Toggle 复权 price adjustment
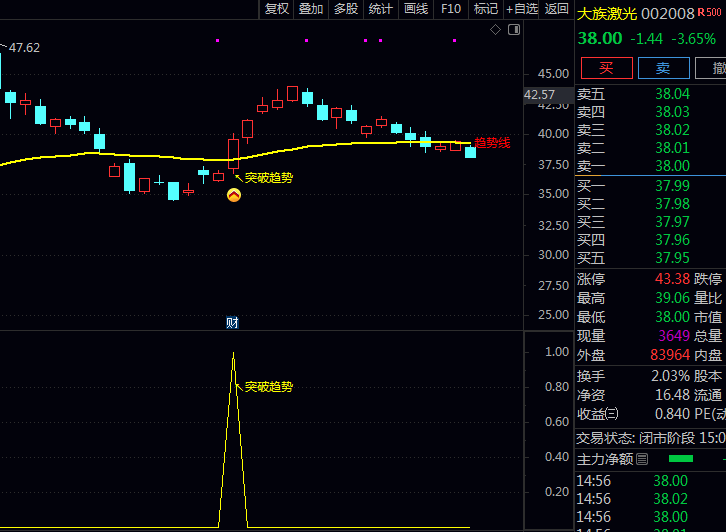The image size is (726, 532). 276,9
